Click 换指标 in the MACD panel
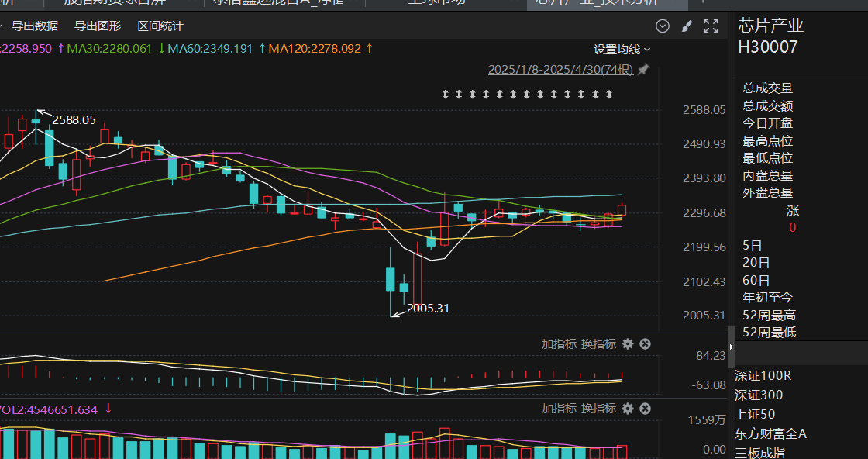This screenshot has width=868, height=459. click(x=598, y=343)
